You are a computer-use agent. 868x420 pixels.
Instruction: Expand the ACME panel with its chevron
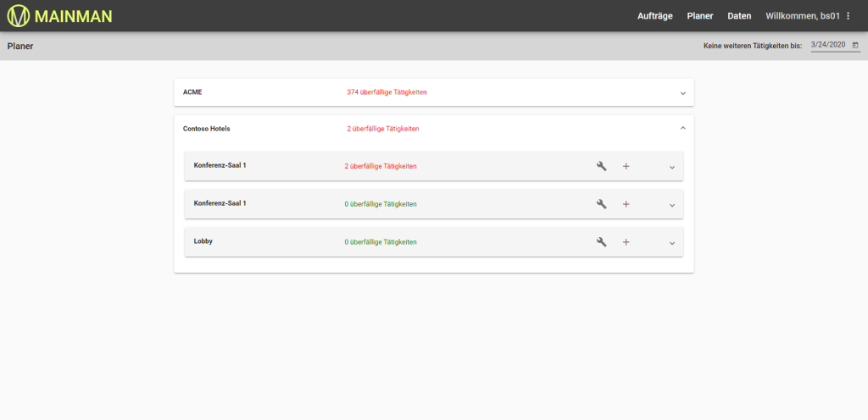(x=682, y=93)
